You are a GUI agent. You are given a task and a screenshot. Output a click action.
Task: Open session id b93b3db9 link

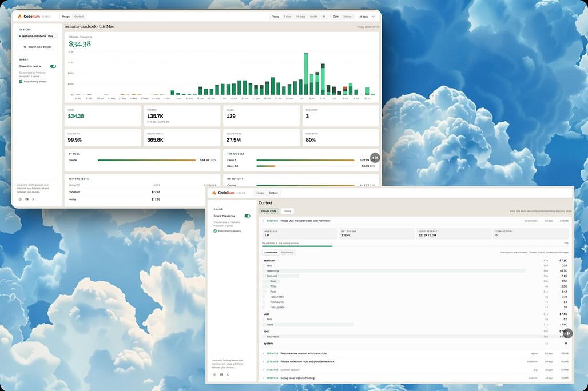coord(272,362)
